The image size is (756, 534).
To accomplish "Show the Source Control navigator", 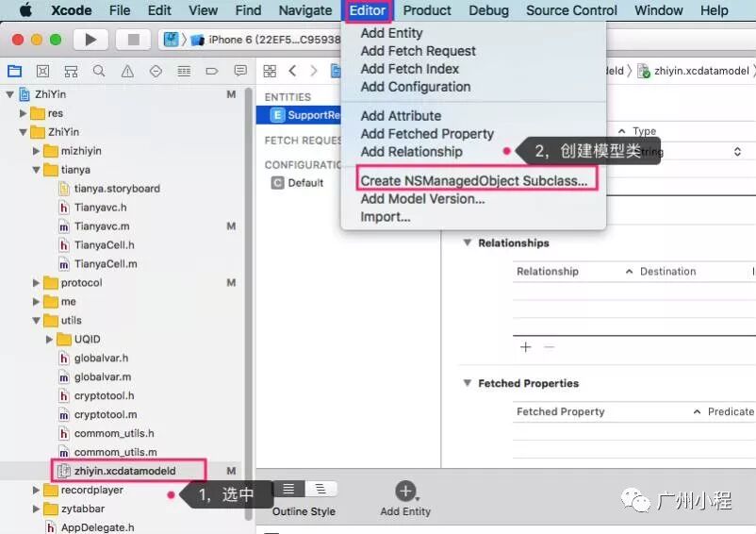I will click(42, 71).
